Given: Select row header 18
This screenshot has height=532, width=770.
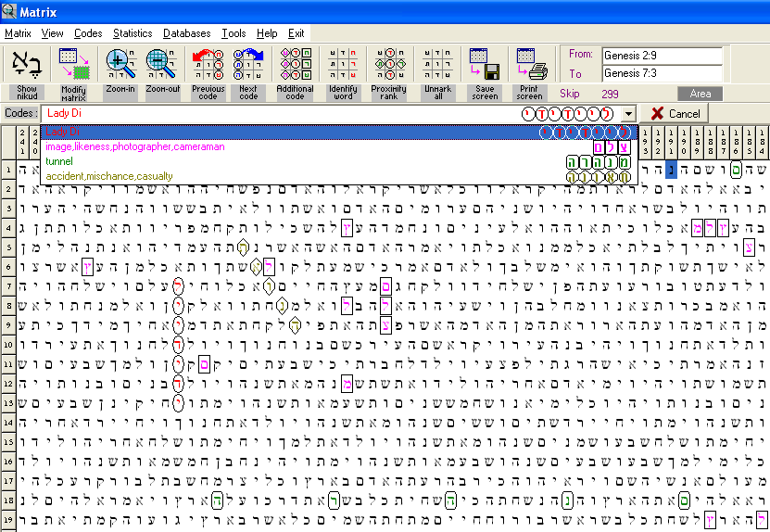Looking at the screenshot, I should pos(8,500).
